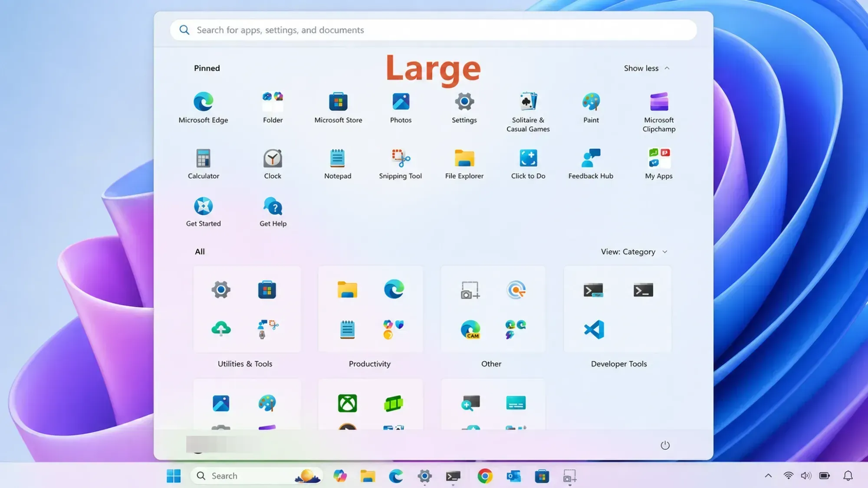Viewport: 868px width, 488px height.
Task: Open Microsoft Edge from pinned apps
Action: 203,108
